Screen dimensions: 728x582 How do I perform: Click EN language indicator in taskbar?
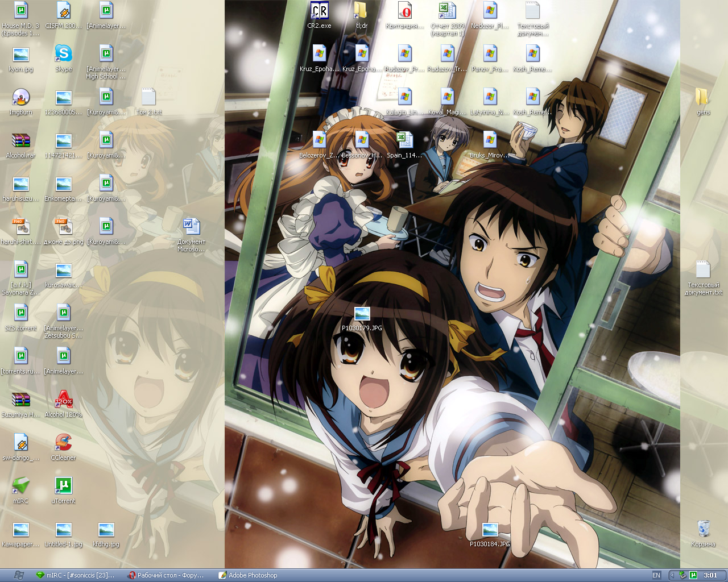[x=656, y=575]
